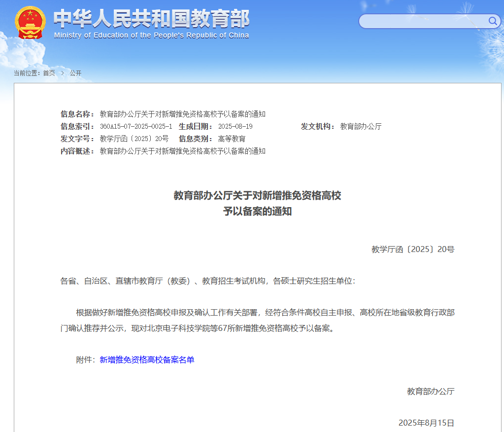Click the 信息名称 label
The height and width of the screenshot is (432, 504).
click(x=77, y=114)
